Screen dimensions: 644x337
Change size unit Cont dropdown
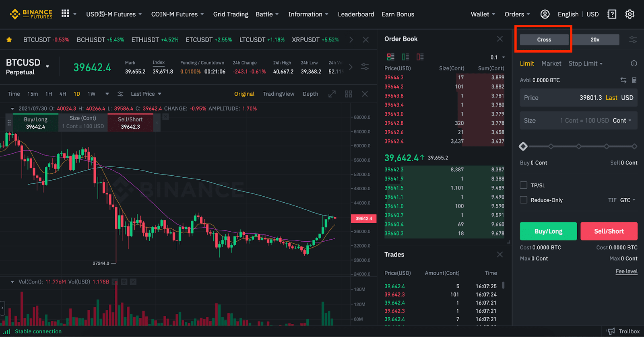click(622, 120)
